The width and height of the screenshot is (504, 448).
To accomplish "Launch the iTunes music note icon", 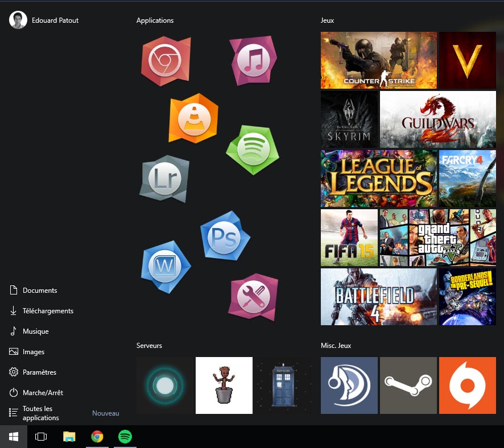I will (x=253, y=61).
